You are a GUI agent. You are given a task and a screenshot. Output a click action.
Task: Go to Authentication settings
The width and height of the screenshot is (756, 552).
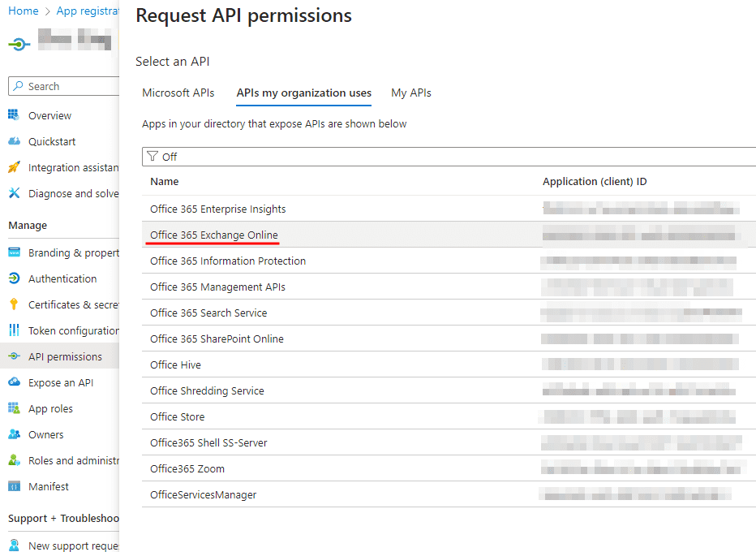point(62,278)
